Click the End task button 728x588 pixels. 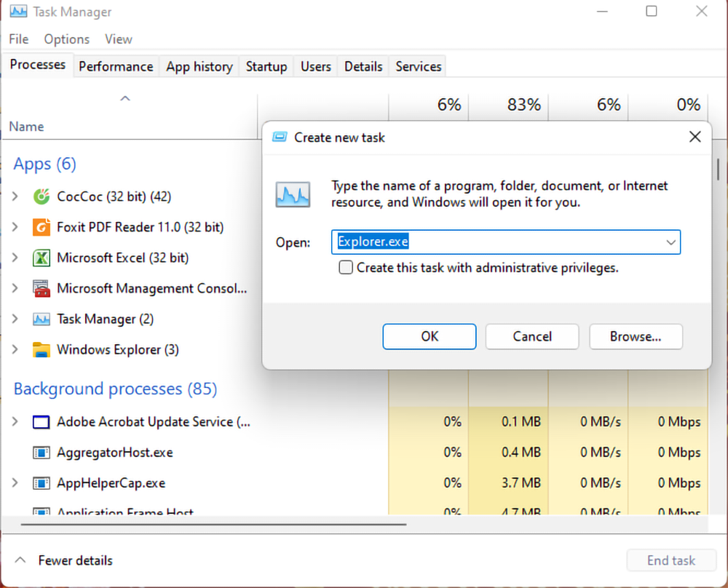click(x=671, y=560)
